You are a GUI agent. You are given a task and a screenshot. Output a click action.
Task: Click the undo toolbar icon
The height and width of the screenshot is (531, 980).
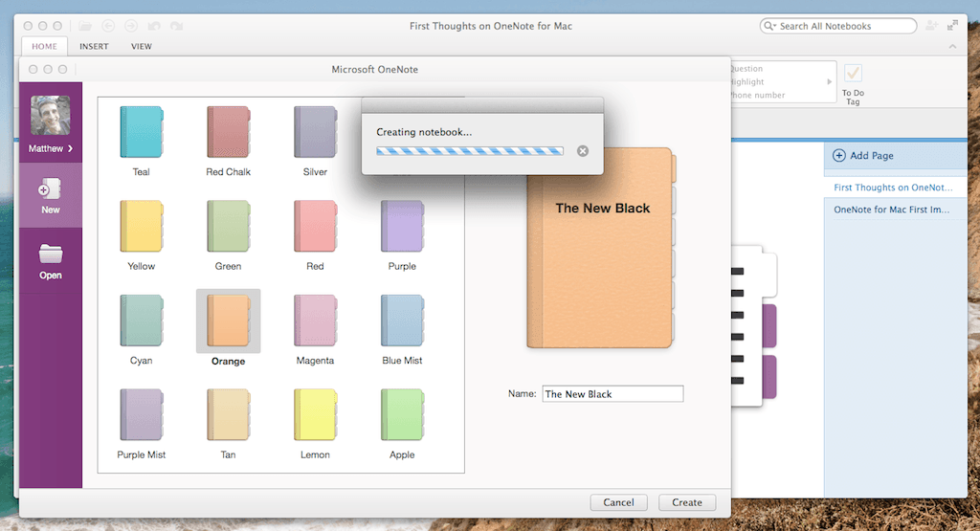[154, 26]
